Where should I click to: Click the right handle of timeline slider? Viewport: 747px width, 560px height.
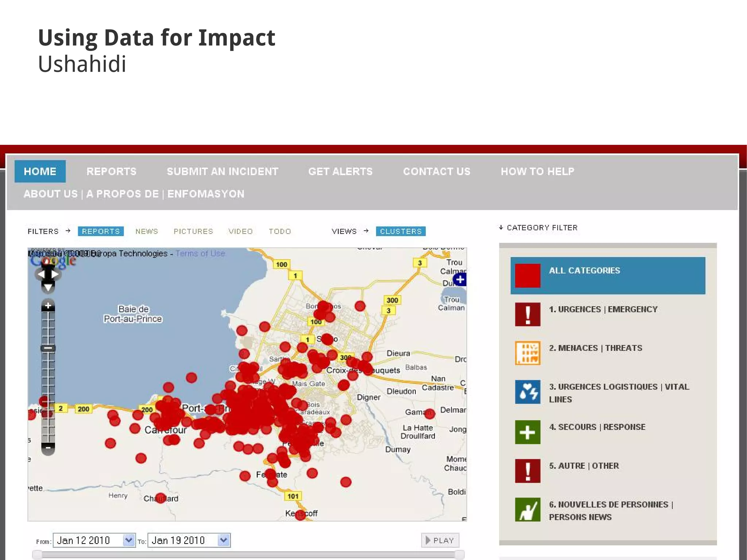click(460, 555)
